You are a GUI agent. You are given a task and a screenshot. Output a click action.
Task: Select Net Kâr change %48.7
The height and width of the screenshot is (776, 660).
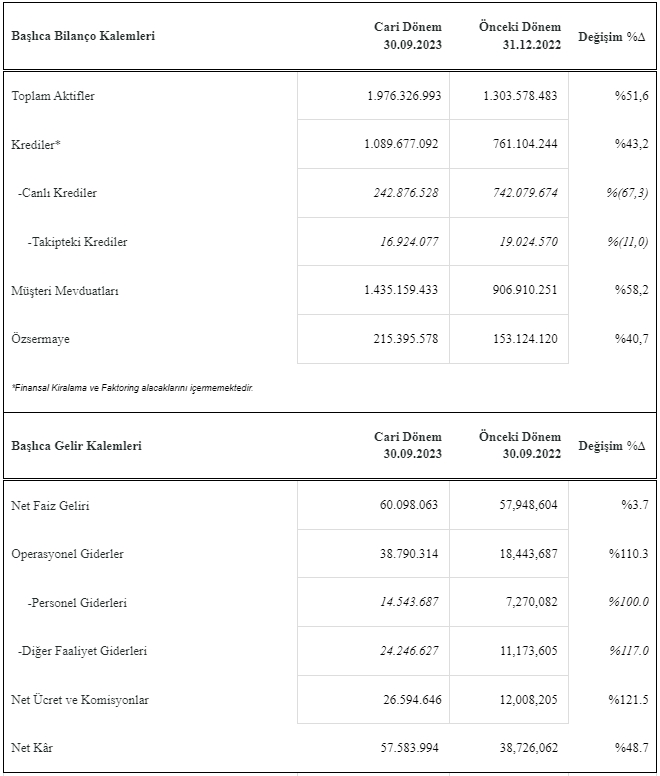point(631,747)
